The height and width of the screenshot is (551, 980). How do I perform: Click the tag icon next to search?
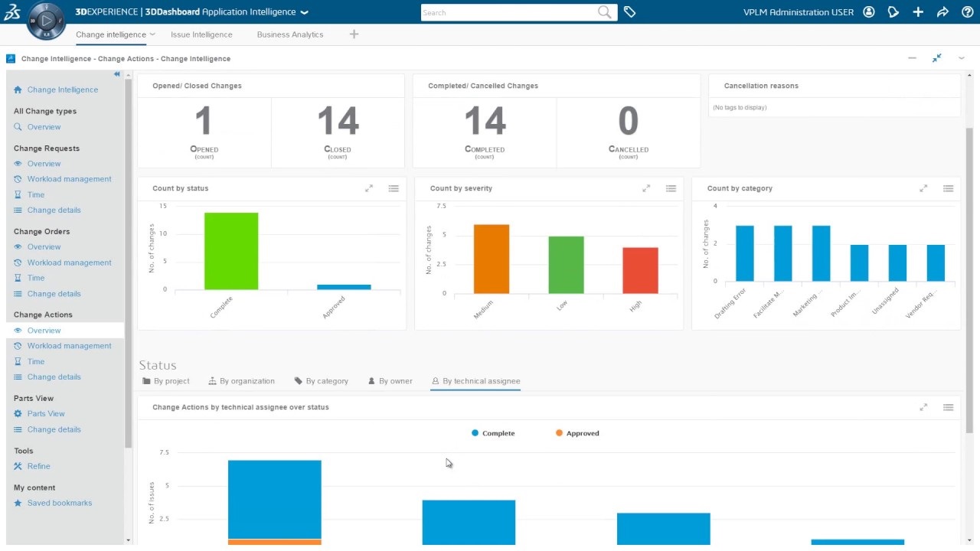629,12
